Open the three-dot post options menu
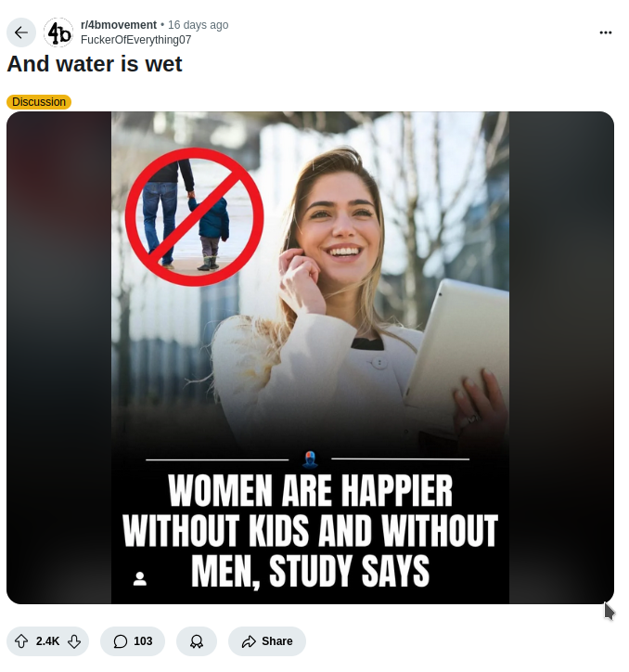The image size is (629, 672). (606, 32)
